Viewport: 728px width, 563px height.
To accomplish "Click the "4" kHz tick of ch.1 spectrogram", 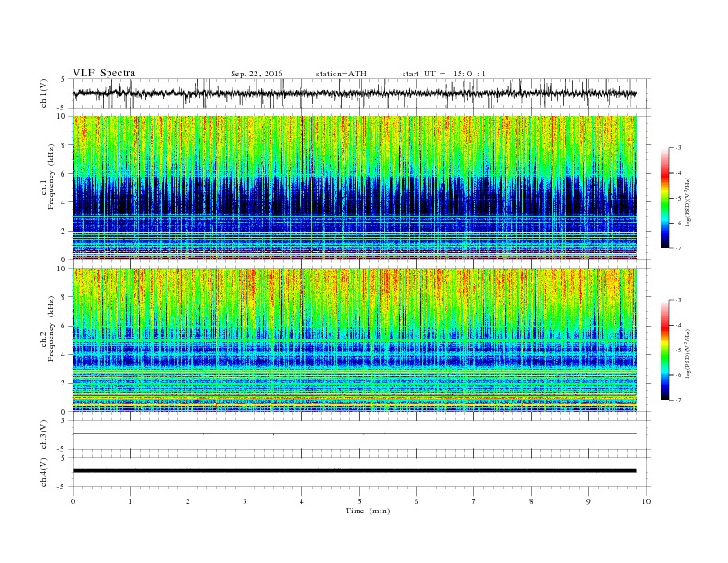I will [x=63, y=202].
